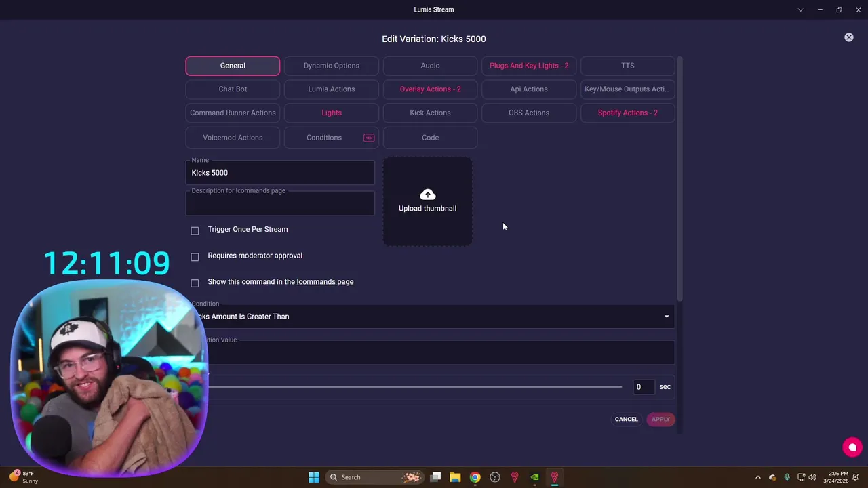Click the Description for !commands page field

point(280,203)
